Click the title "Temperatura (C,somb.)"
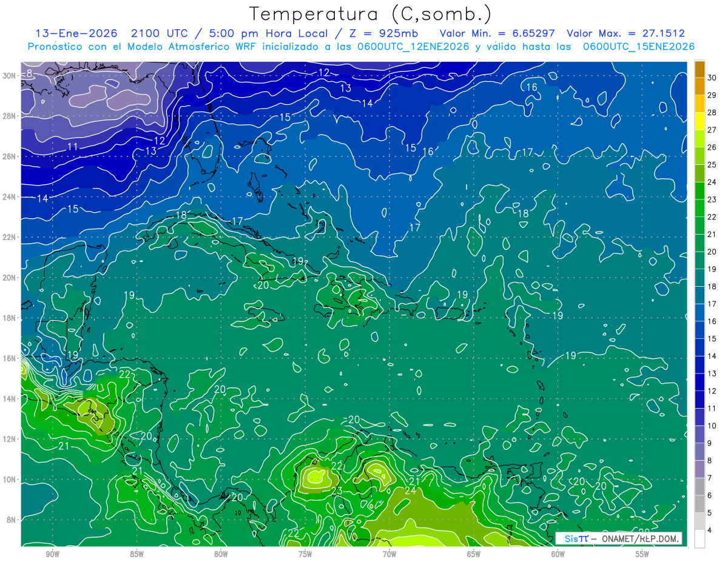Viewport: 728px width, 562px height. pyautogui.click(x=371, y=14)
